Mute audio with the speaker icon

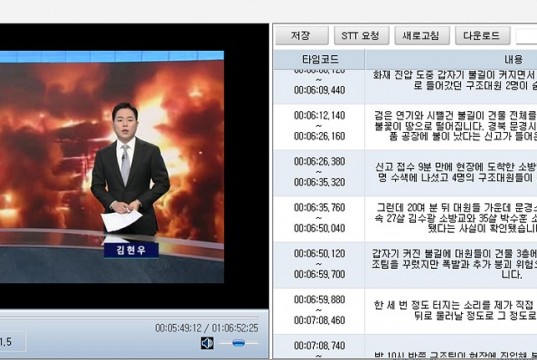(207, 343)
